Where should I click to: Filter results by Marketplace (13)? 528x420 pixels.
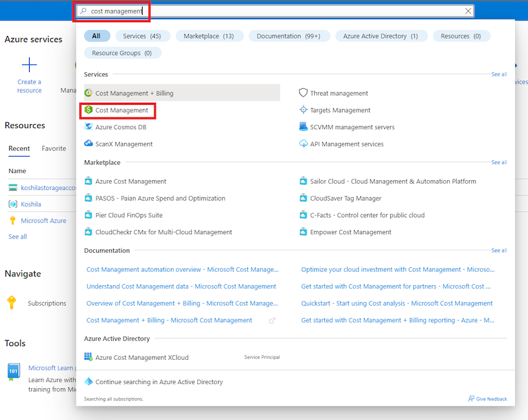(x=209, y=36)
